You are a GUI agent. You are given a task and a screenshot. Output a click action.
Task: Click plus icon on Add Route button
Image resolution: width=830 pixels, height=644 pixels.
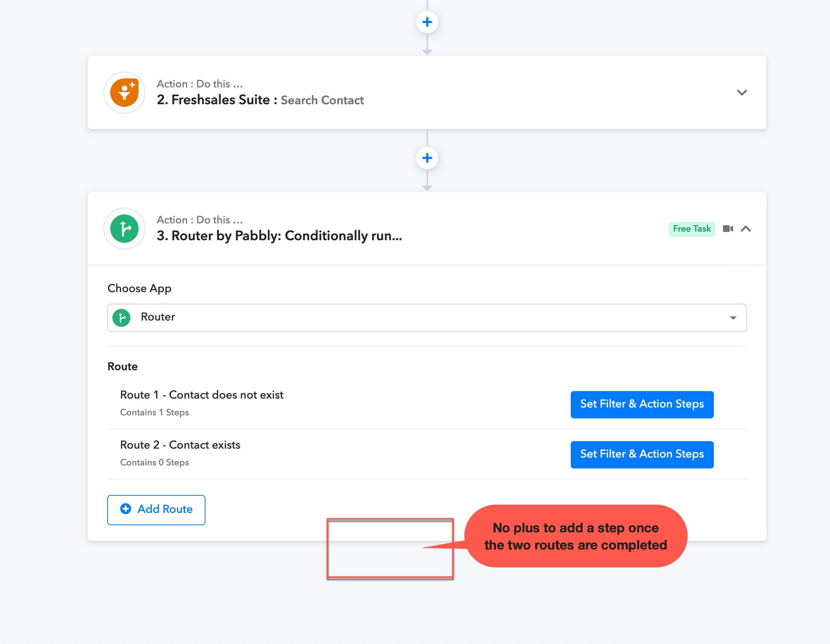126,509
